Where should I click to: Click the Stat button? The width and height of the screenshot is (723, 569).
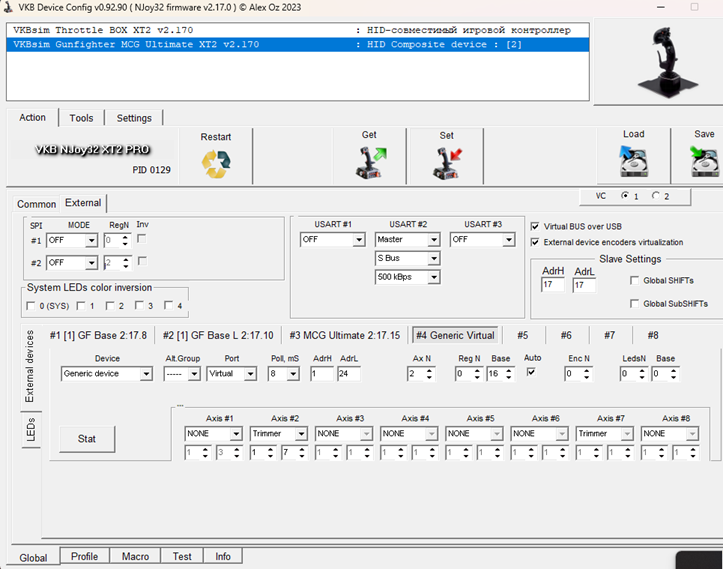pos(87,439)
